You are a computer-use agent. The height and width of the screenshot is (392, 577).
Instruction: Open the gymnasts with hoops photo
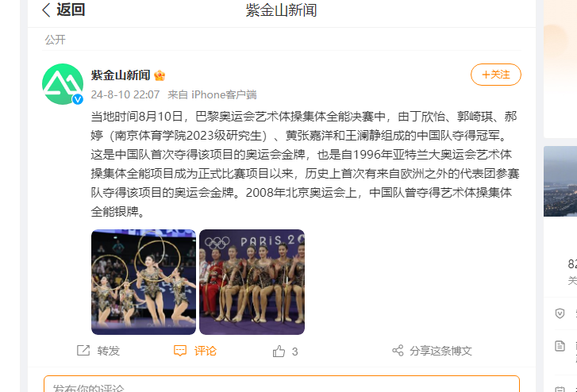144,282
